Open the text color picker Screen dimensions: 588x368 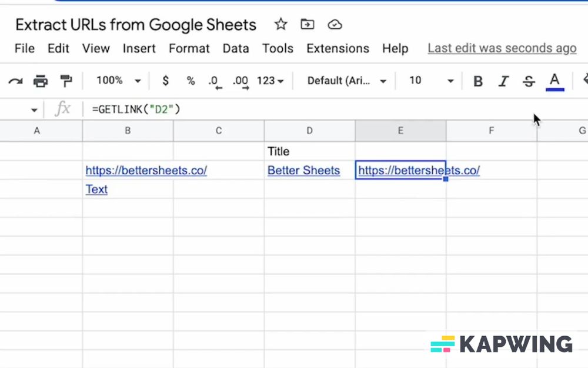point(554,81)
